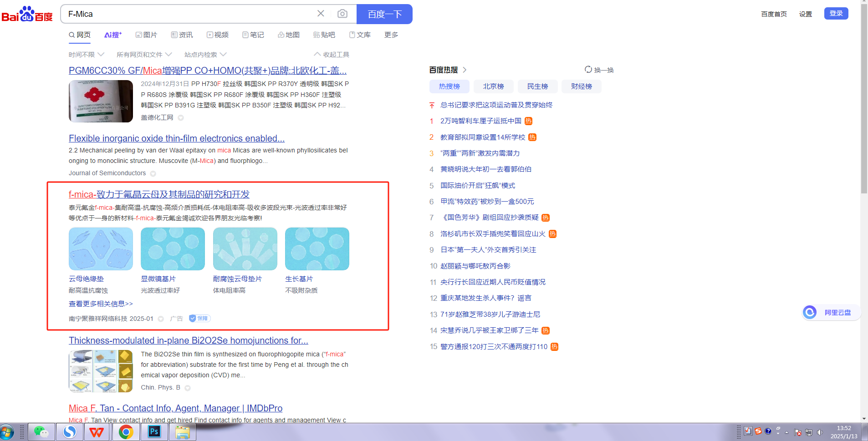This screenshot has width=868, height=441.
Task: Expand the 时间不限 time filter dropdown
Action: tap(87, 55)
